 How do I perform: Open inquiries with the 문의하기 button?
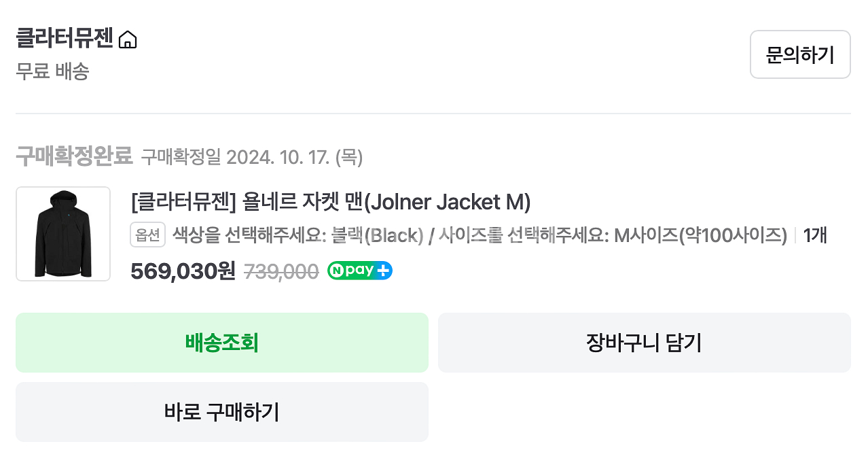(x=800, y=54)
